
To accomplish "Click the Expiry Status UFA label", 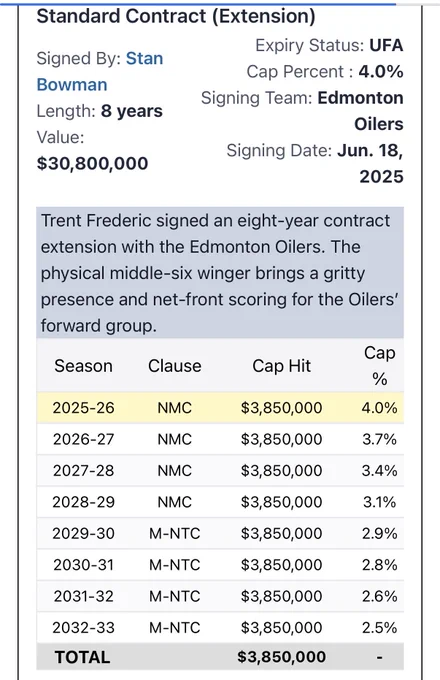I will click(329, 45).
